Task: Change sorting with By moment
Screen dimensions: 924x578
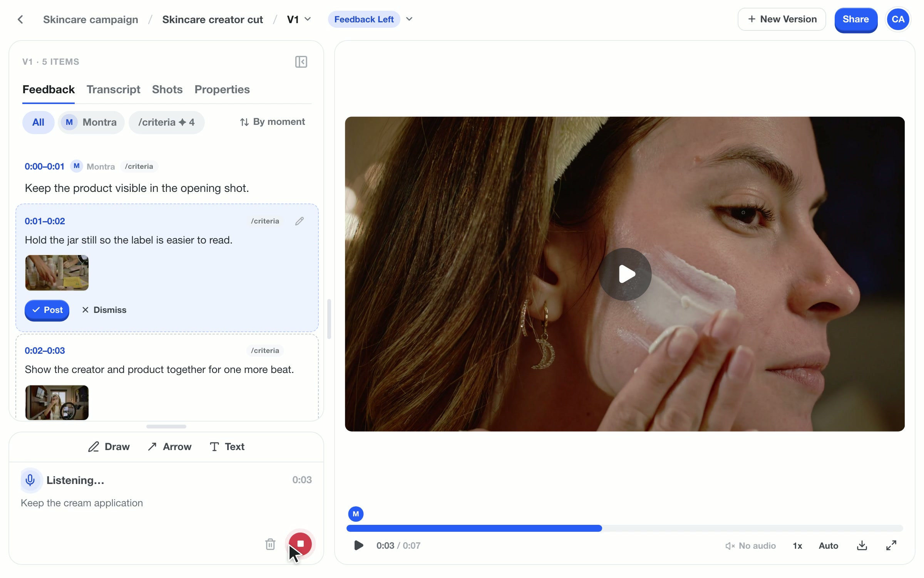Action: click(272, 122)
